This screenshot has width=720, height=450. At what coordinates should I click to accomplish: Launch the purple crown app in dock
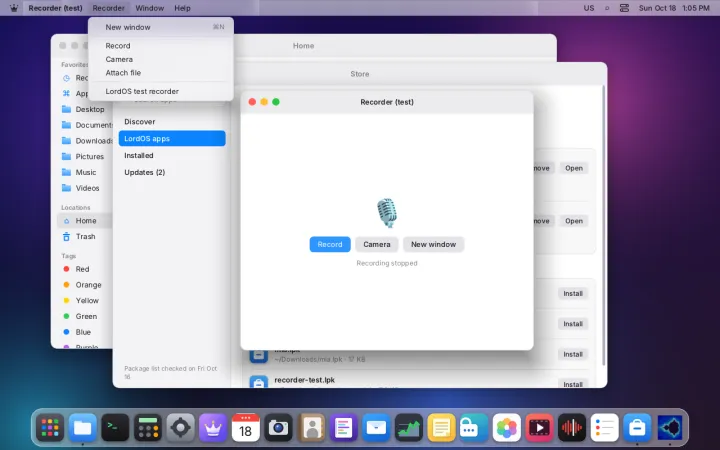(213, 428)
